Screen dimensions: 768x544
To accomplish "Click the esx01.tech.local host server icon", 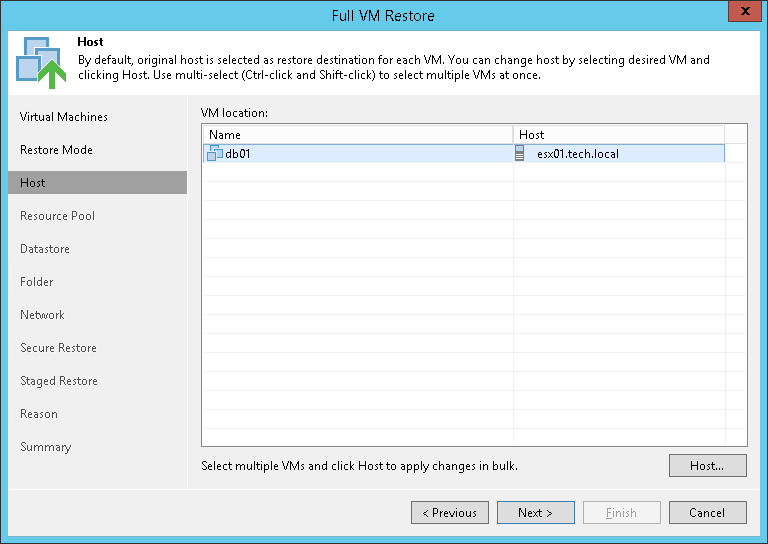I will [x=520, y=154].
